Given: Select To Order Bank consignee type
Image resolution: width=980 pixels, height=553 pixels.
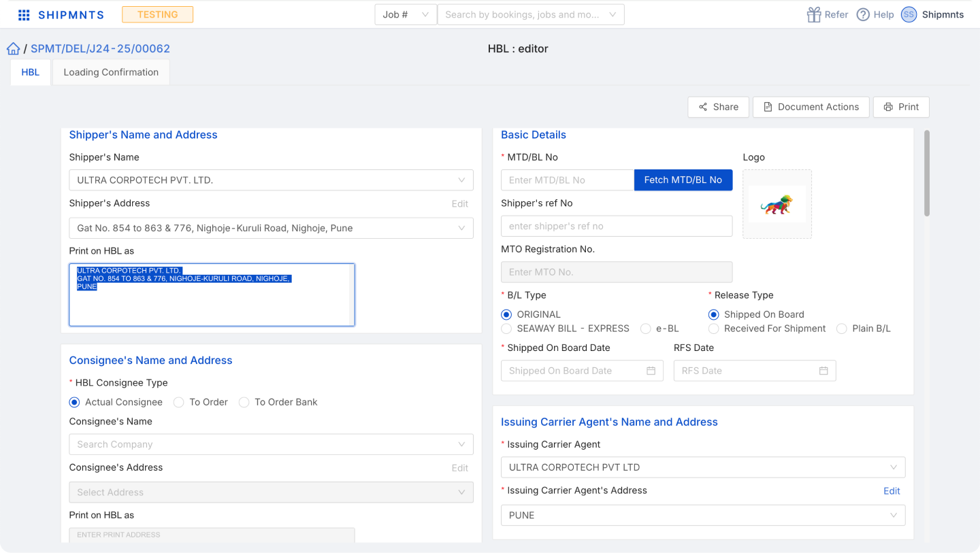Looking at the screenshot, I should [x=244, y=402].
